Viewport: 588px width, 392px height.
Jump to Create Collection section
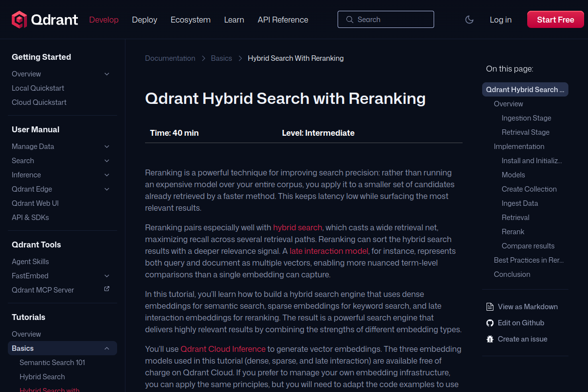(529, 189)
